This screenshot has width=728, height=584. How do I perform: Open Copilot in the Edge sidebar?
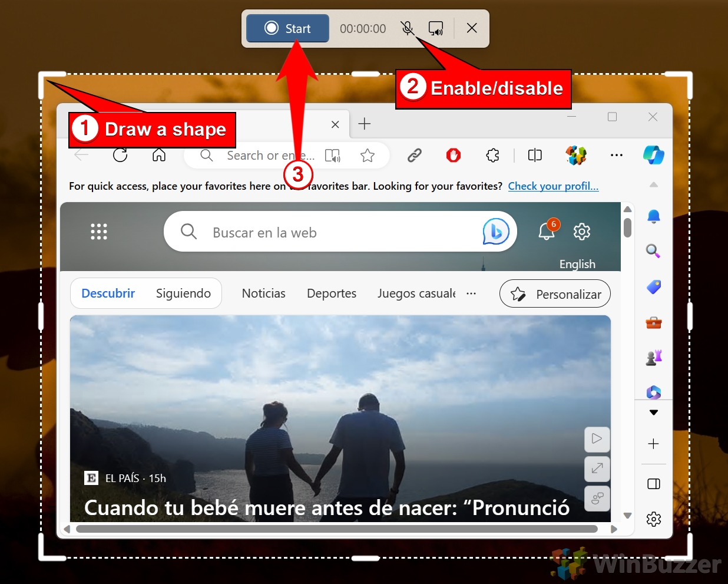(654, 155)
